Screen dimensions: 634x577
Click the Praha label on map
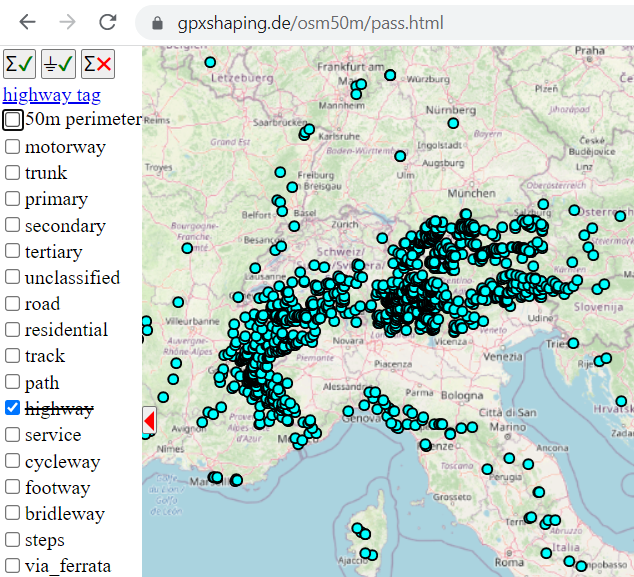pyautogui.click(x=590, y=51)
